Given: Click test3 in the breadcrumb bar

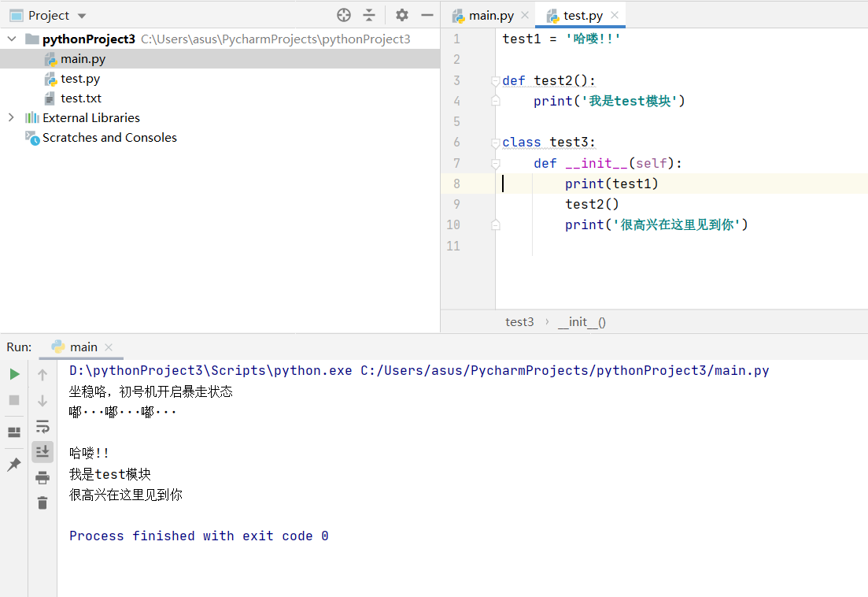Looking at the screenshot, I should [x=519, y=322].
